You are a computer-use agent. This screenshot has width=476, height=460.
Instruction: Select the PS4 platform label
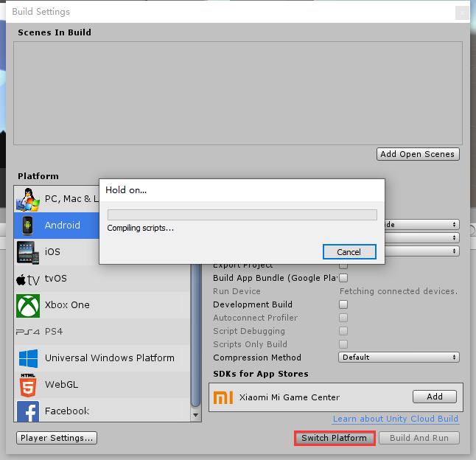tap(54, 331)
